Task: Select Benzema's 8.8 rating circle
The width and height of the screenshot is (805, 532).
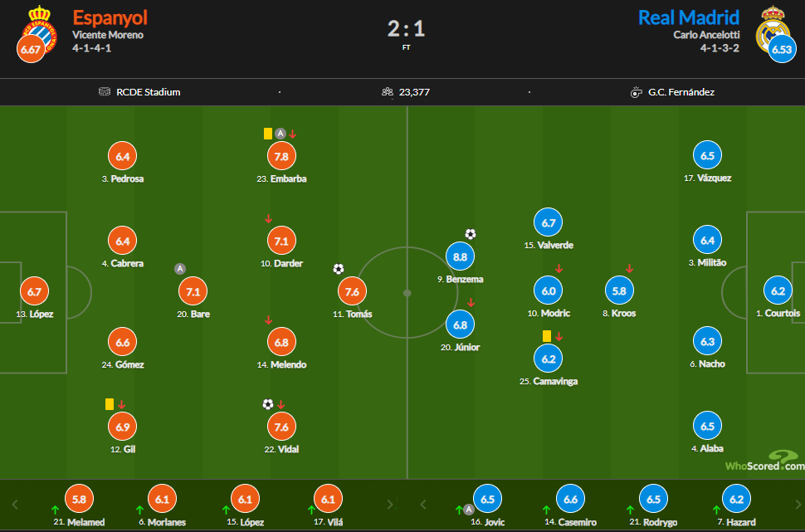Action: point(460,256)
